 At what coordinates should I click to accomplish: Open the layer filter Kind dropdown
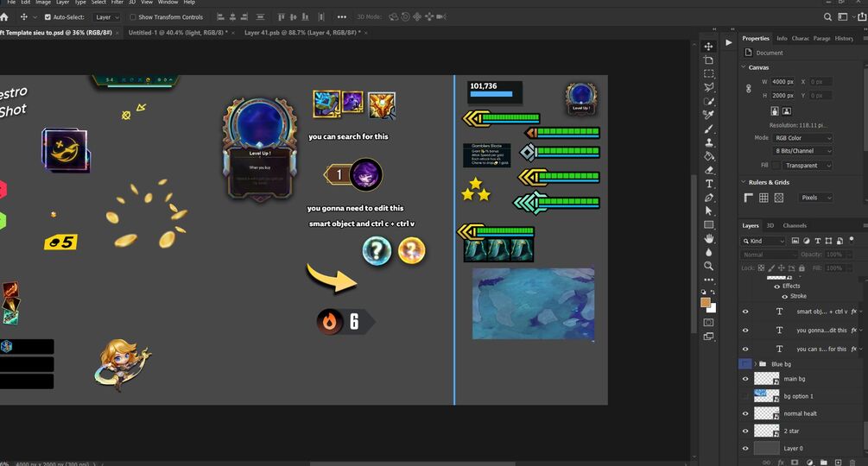[x=763, y=241]
